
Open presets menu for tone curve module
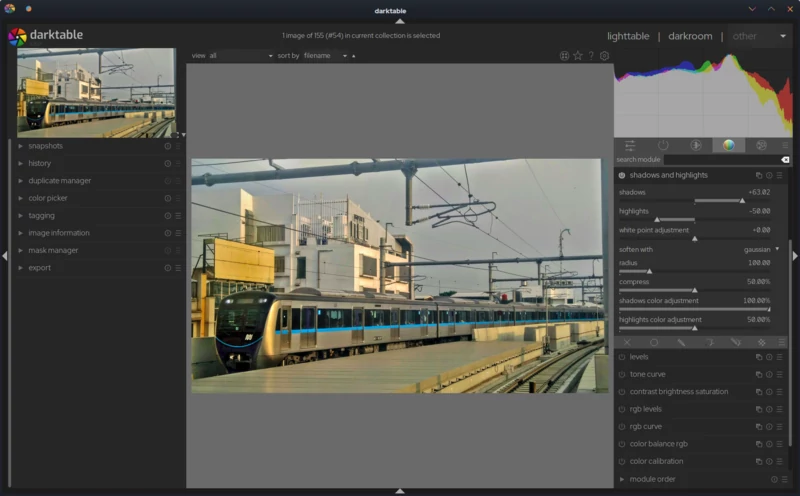coord(779,374)
